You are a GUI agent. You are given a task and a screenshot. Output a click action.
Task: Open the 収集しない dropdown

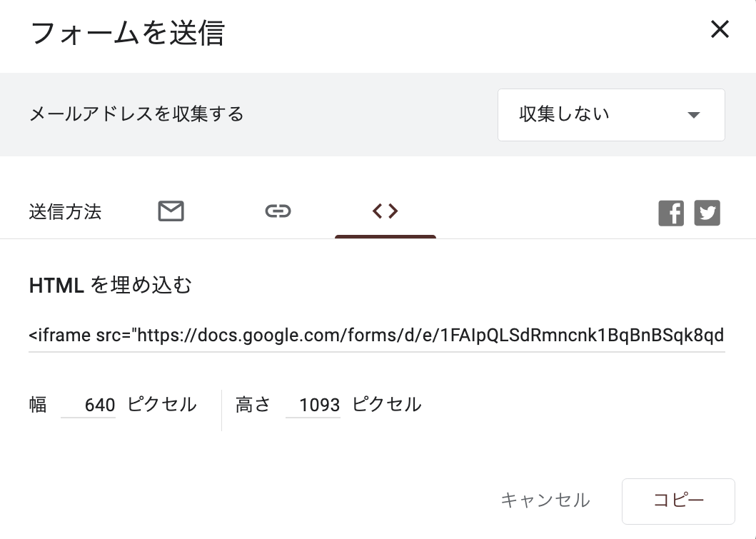(x=610, y=114)
